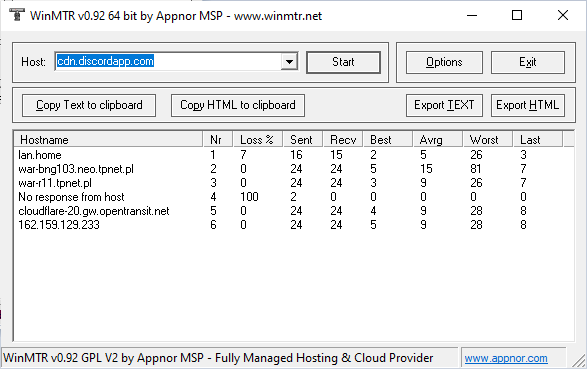Minimize the WinMTR window
587x372 pixels.
click(x=472, y=15)
